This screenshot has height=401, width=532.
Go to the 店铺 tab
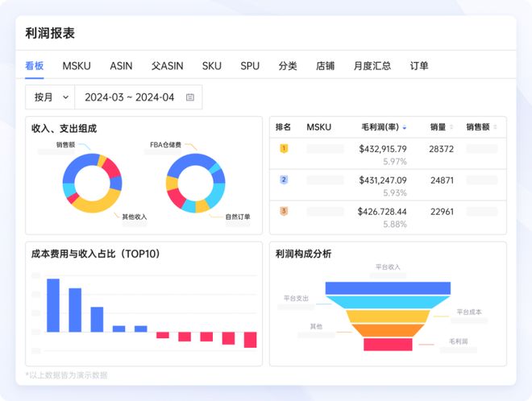(x=325, y=65)
